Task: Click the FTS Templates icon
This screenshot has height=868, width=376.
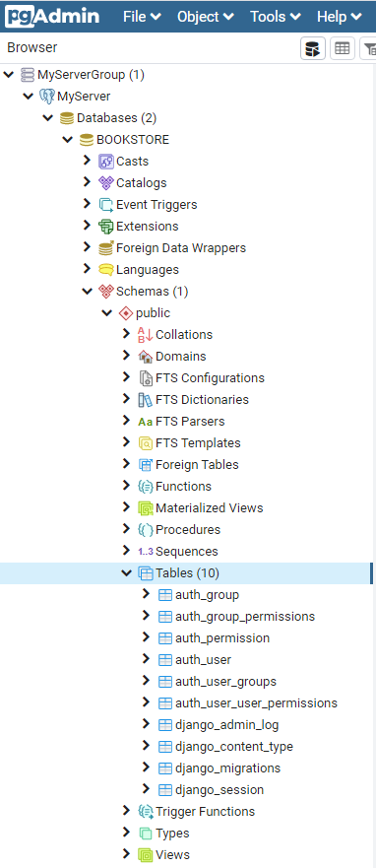Action: coord(146,442)
